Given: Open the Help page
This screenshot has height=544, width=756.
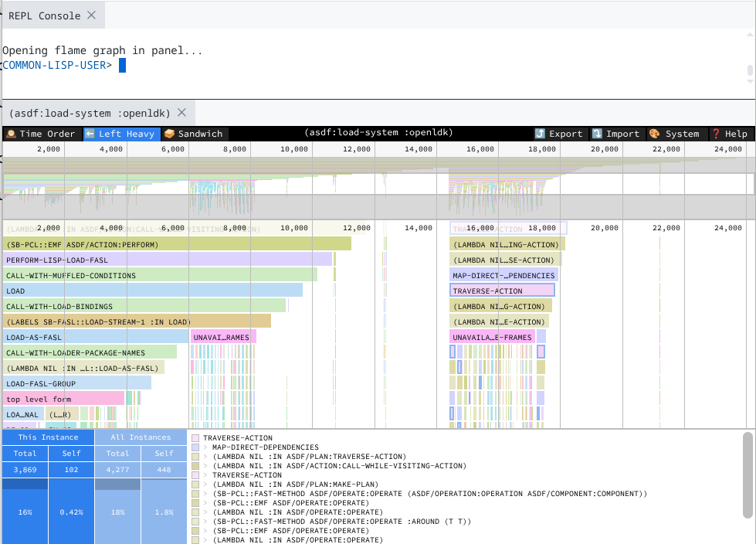Looking at the screenshot, I should click(x=729, y=134).
